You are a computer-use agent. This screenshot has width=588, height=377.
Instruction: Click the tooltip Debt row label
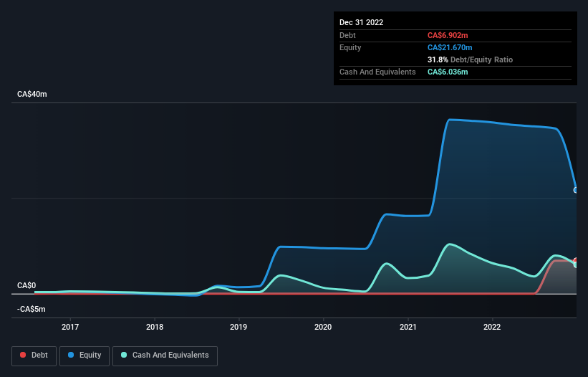tap(347, 35)
